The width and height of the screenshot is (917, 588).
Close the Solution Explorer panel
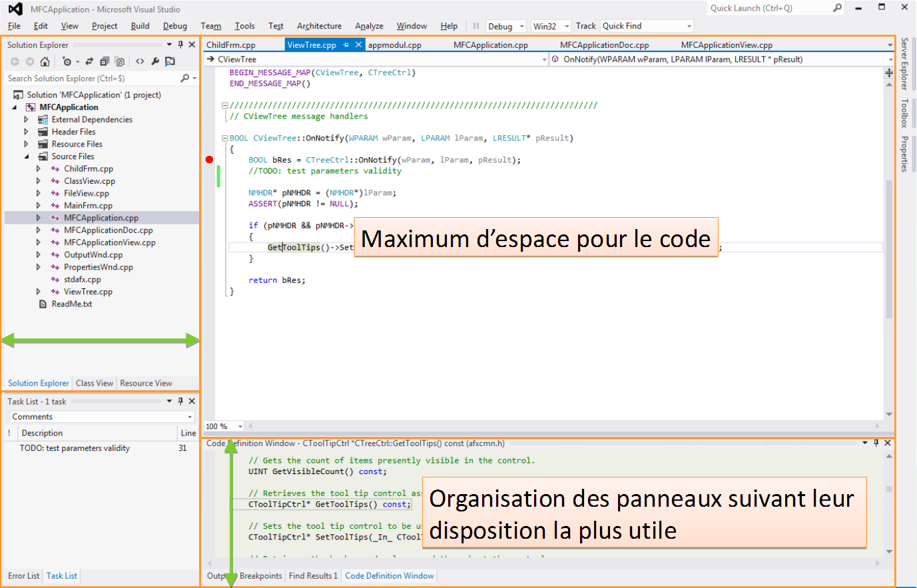pyautogui.click(x=192, y=45)
